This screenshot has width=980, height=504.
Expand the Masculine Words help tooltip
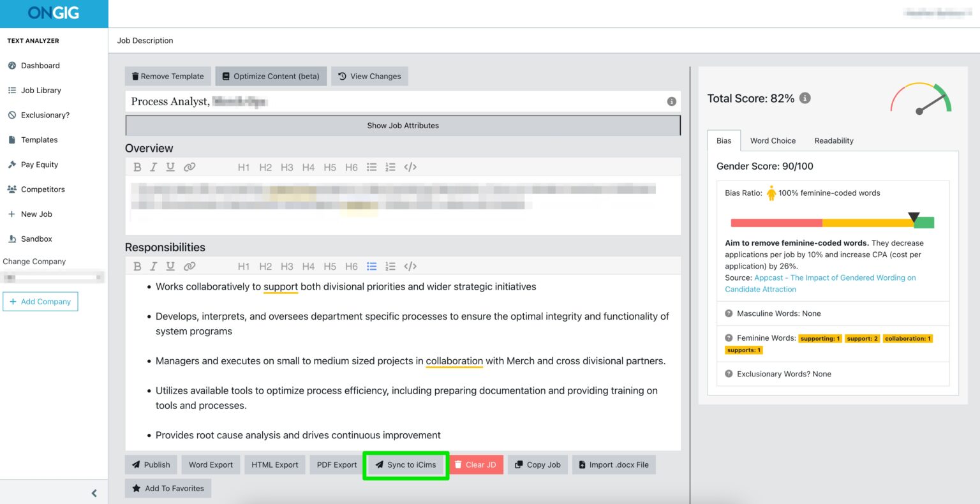point(729,313)
